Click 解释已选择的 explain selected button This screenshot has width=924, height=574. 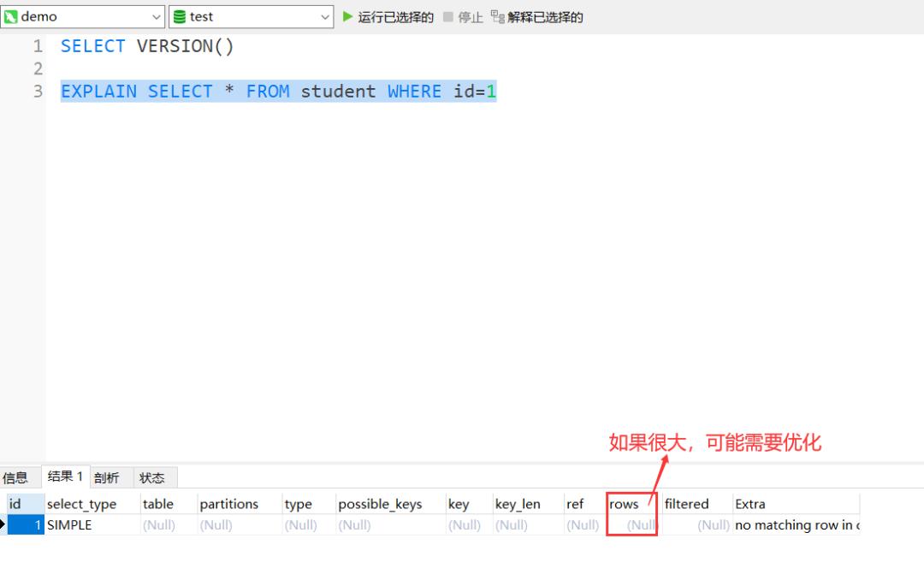tap(536, 17)
